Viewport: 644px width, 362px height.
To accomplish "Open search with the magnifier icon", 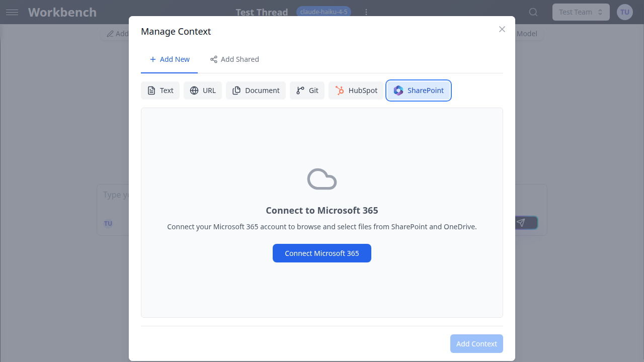I will (533, 12).
